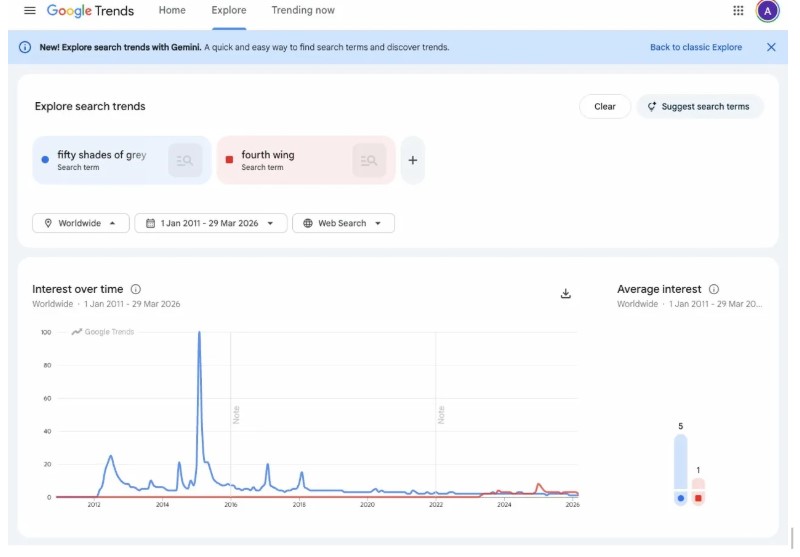Click search icon on fifty shades chip
The image size is (800, 557).
point(185,160)
